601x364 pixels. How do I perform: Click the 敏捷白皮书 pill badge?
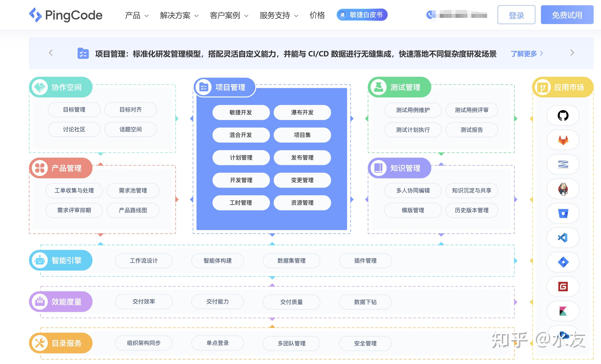pos(362,15)
